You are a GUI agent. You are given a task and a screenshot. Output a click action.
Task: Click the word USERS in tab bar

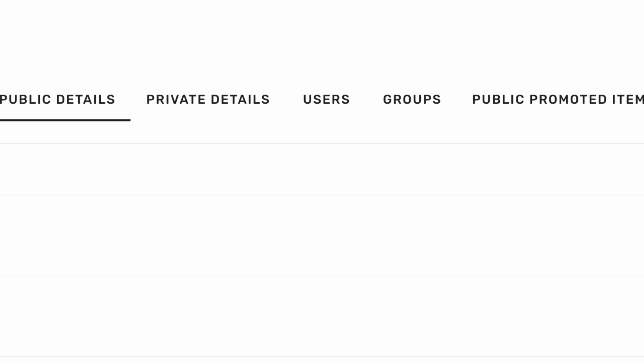point(326,100)
